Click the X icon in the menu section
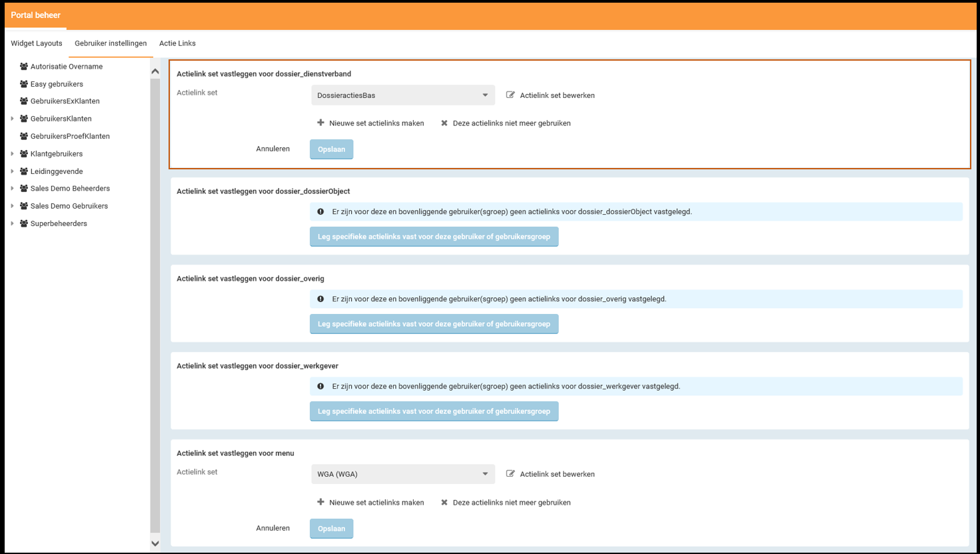 444,502
